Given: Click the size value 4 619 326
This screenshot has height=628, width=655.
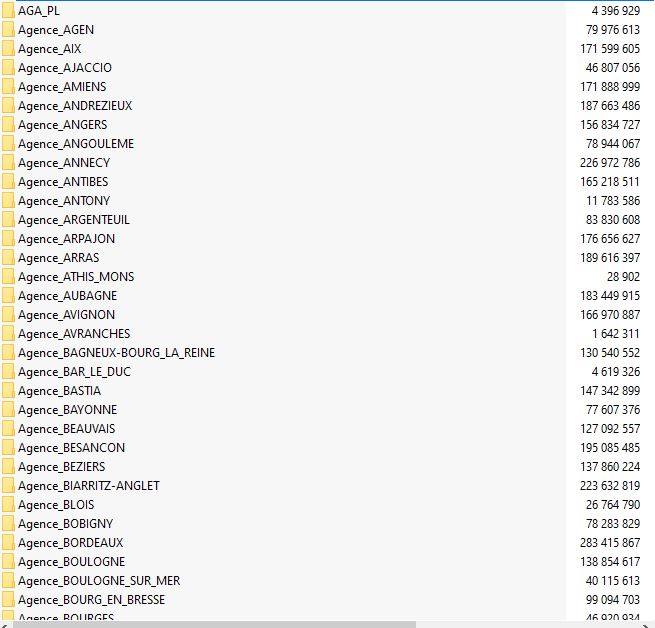Looking at the screenshot, I should [616, 372].
